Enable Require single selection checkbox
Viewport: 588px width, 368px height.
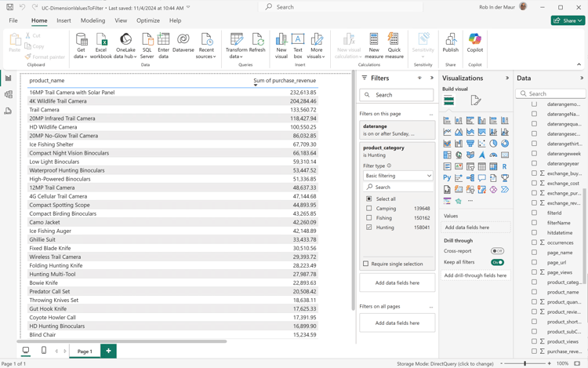[366, 264]
